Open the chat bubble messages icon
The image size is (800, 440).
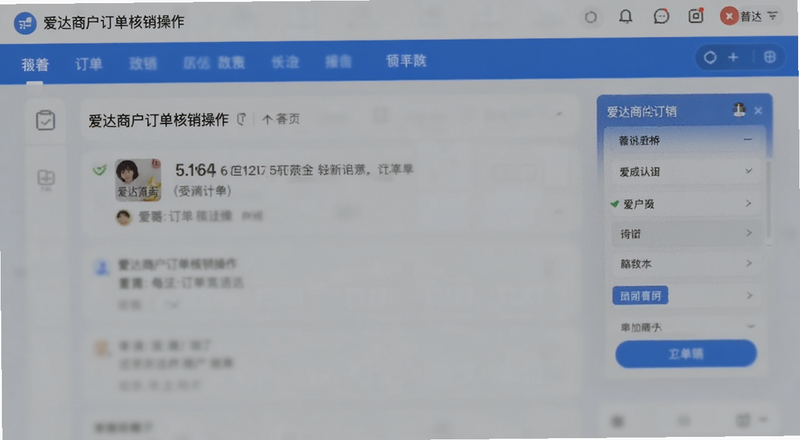pos(661,17)
